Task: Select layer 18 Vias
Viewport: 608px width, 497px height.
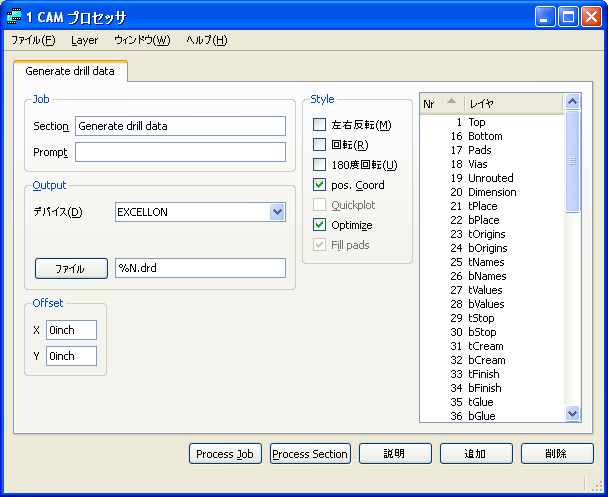Action: click(492, 164)
